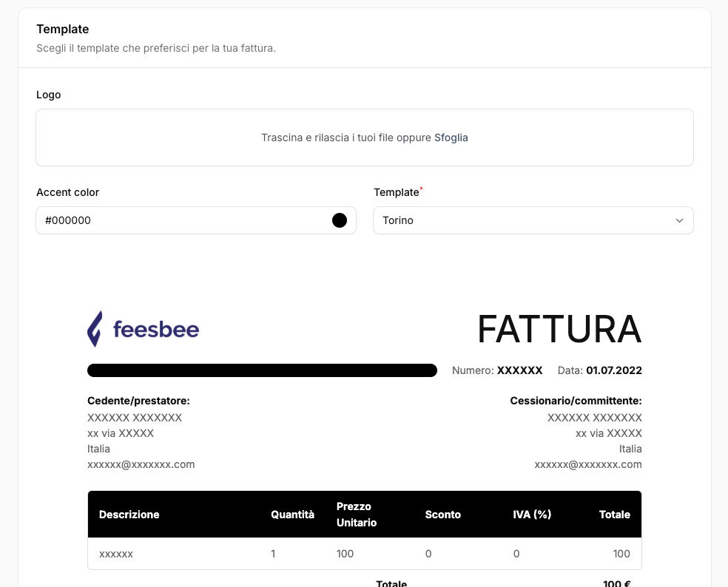The height and width of the screenshot is (587, 728).
Task: Click the Cessionario/committente heading
Action: (x=576, y=401)
